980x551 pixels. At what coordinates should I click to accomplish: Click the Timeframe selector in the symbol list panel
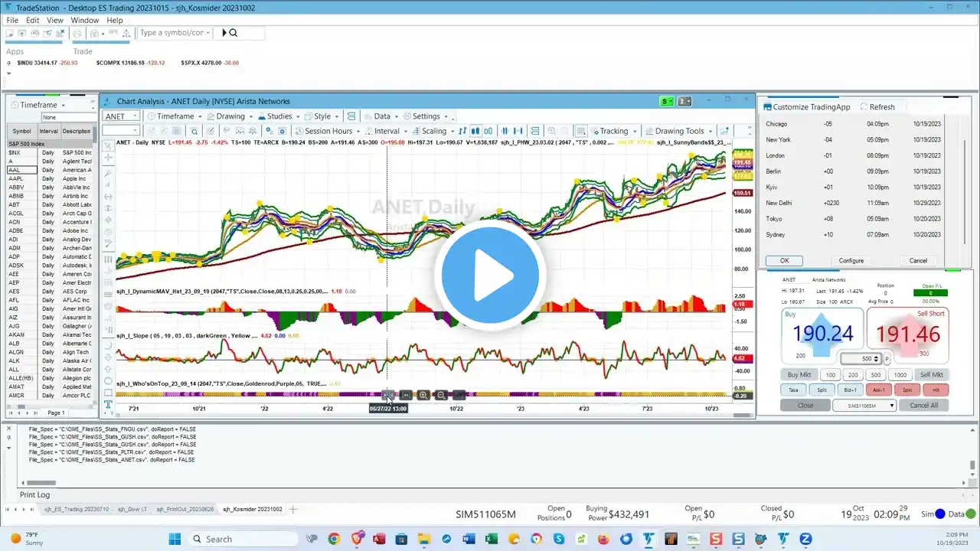tap(38, 105)
